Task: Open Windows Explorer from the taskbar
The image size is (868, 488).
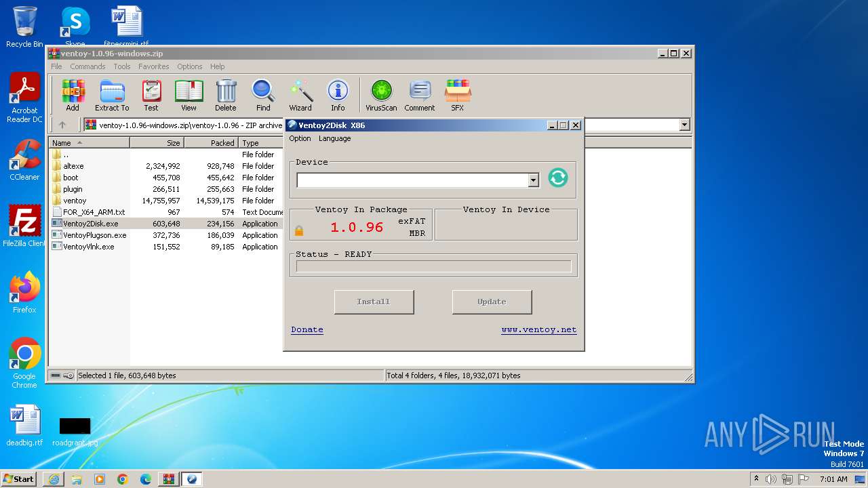Action: coord(77,479)
